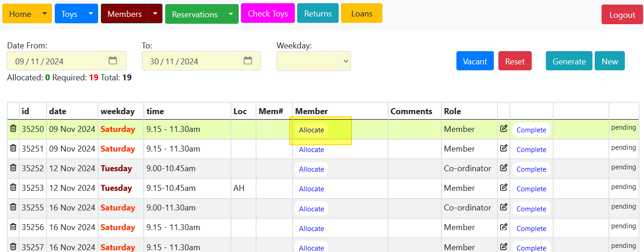
Task: Expand the Weekday dropdown
Action: tap(314, 61)
